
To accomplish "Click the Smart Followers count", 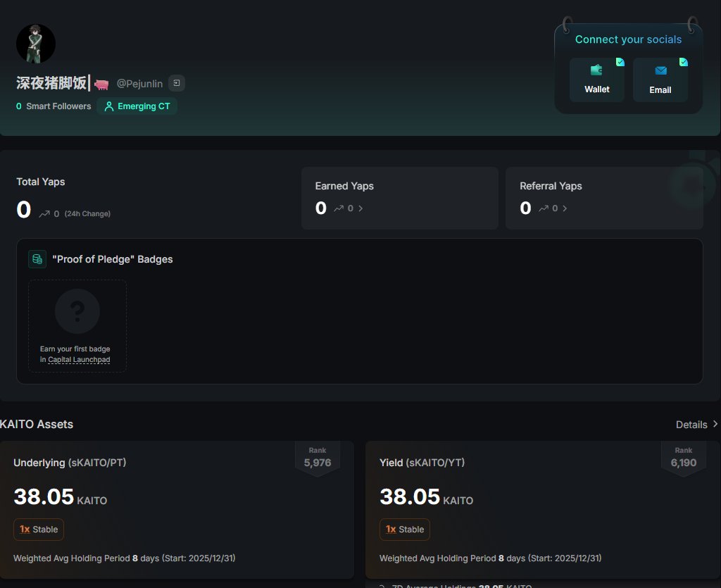I will point(54,106).
